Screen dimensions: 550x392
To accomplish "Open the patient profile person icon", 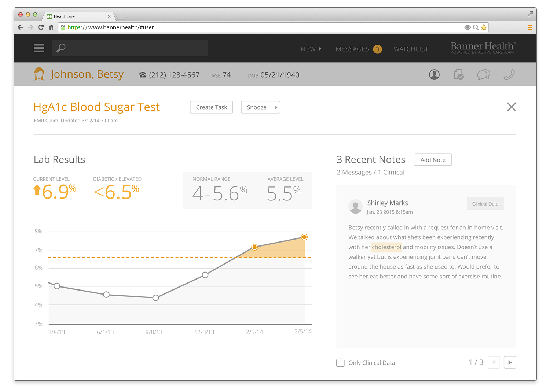I will point(434,75).
